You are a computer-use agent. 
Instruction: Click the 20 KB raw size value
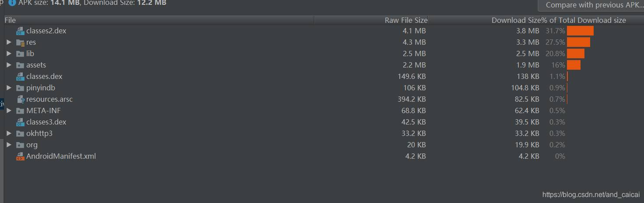click(417, 145)
